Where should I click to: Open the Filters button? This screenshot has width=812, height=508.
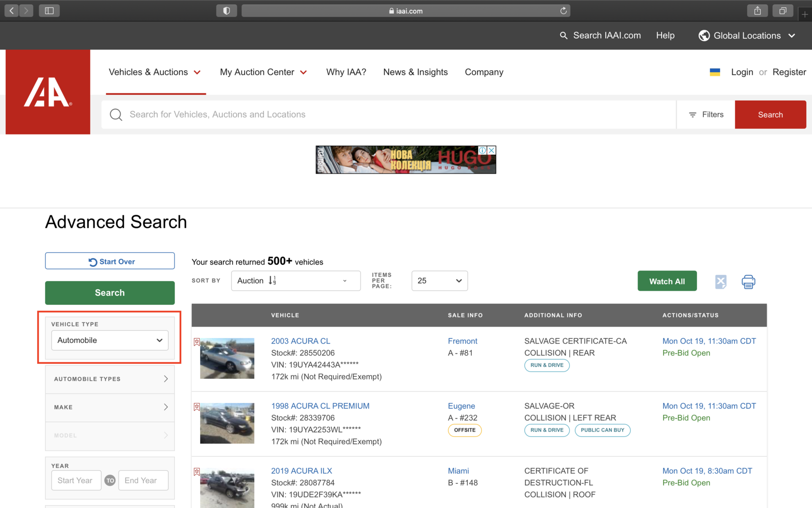click(706, 115)
